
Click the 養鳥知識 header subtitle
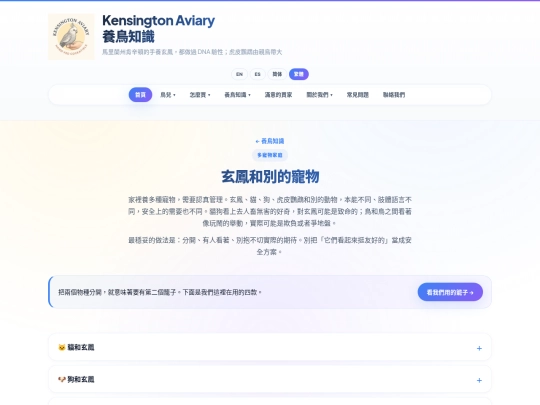[128, 37]
